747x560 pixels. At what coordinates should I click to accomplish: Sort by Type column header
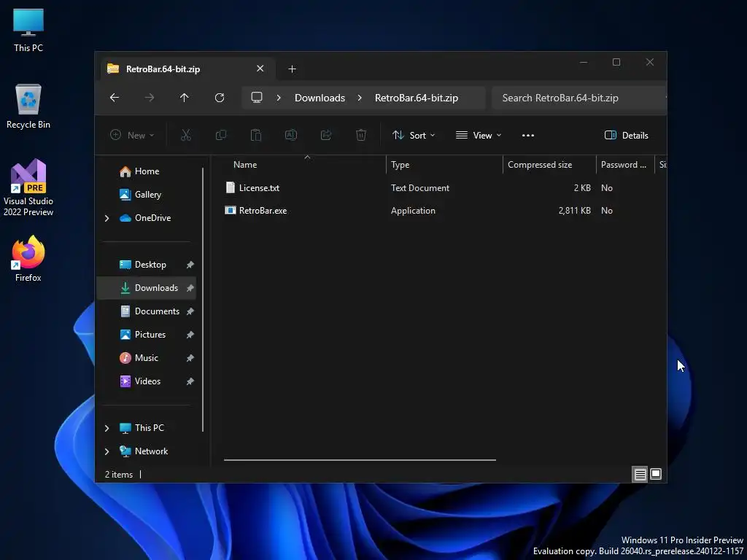point(400,165)
